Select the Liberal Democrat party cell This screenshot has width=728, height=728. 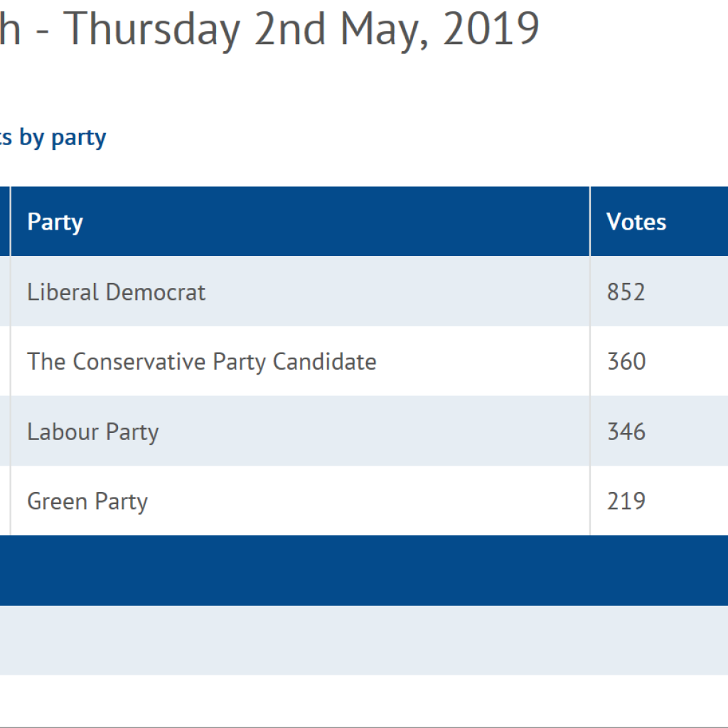pyautogui.click(x=300, y=291)
